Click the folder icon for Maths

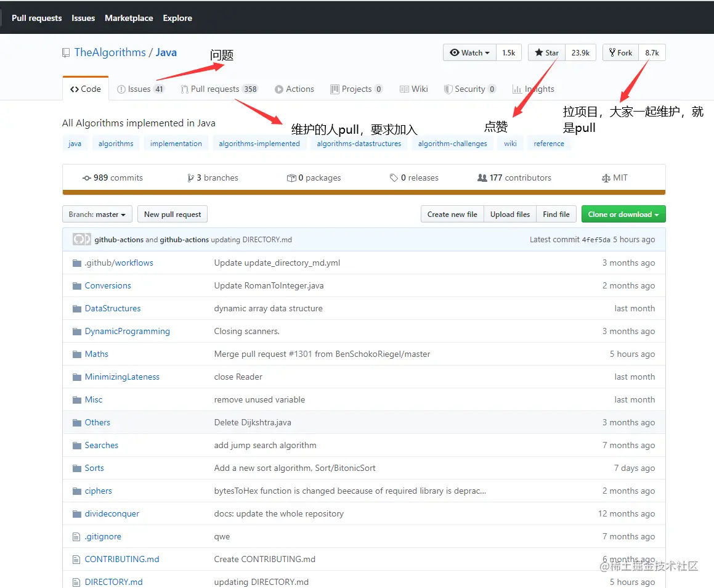pyautogui.click(x=77, y=354)
